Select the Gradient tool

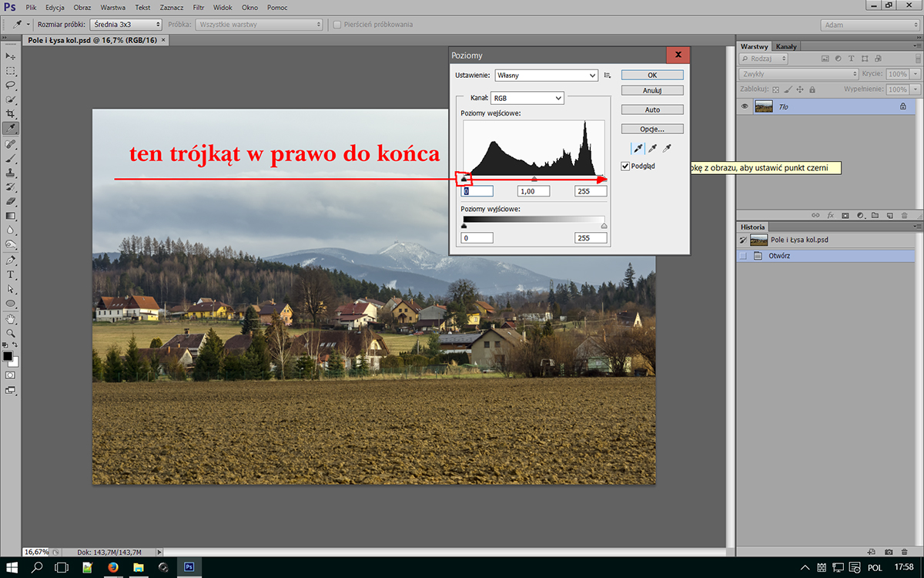[11, 216]
